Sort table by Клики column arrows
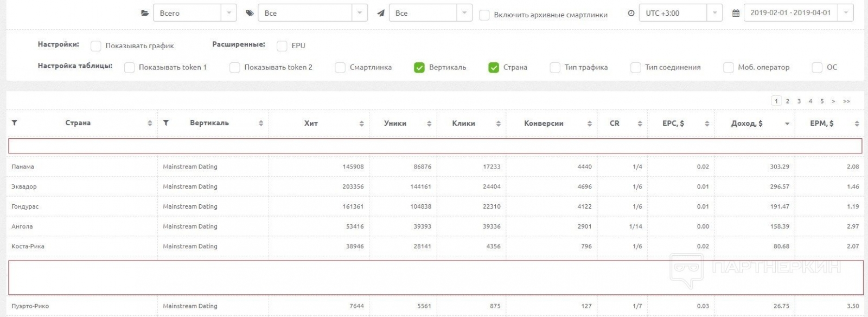The width and height of the screenshot is (868, 317). click(x=498, y=124)
